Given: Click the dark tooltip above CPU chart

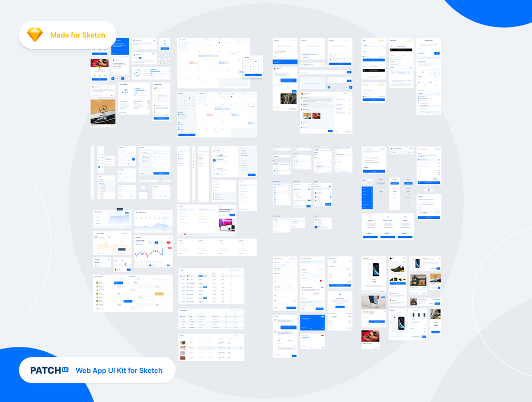Looking at the screenshot, I should click(x=120, y=209).
